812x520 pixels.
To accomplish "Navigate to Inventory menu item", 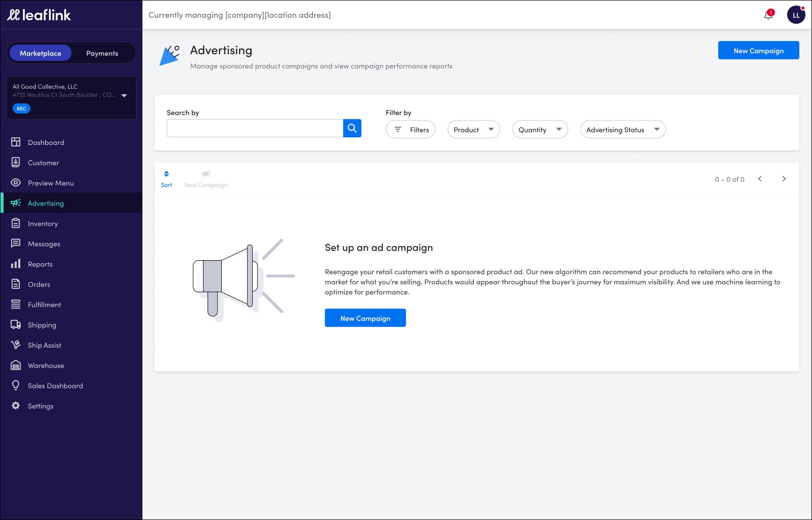I will [43, 223].
